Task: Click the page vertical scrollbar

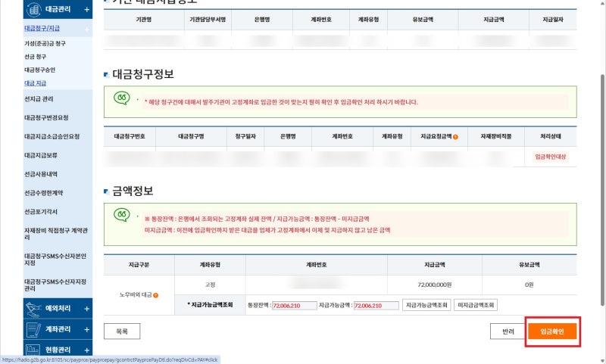Action: pos(602,189)
